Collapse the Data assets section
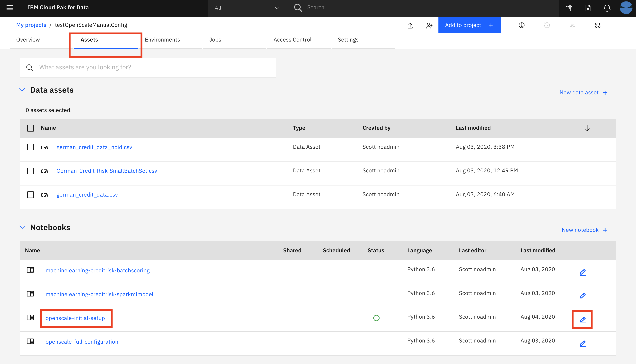 (x=22, y=90)
